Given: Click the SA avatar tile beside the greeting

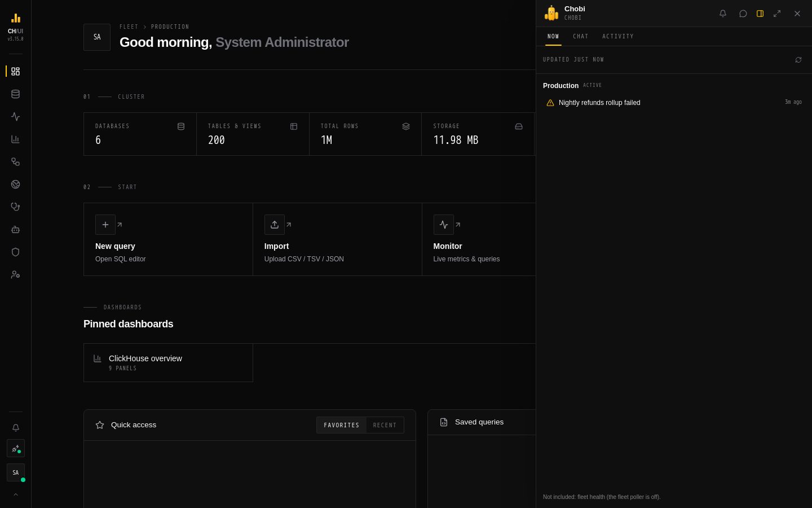Looking at the screenshot, I should tap(97, 37).
